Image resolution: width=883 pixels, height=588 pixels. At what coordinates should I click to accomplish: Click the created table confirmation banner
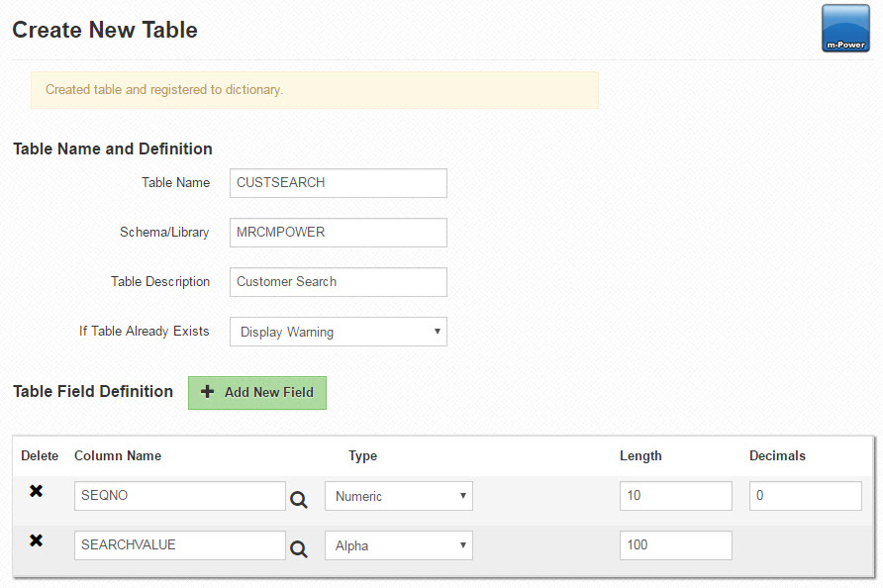coord(315,90)
